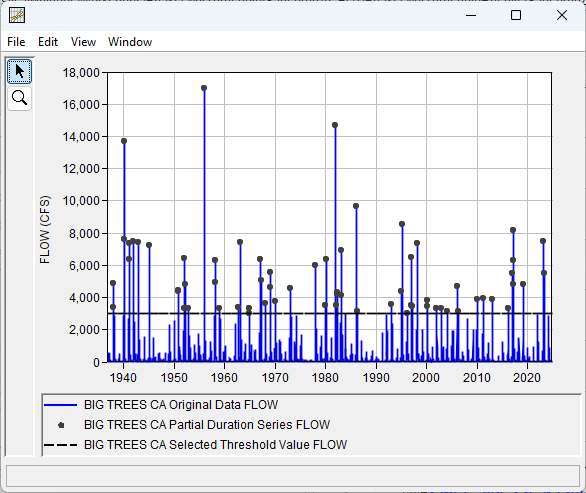Viewport: 586px width, 493px height.
Task: Click the blue Original Data legend line
Action: pos(61,405)
